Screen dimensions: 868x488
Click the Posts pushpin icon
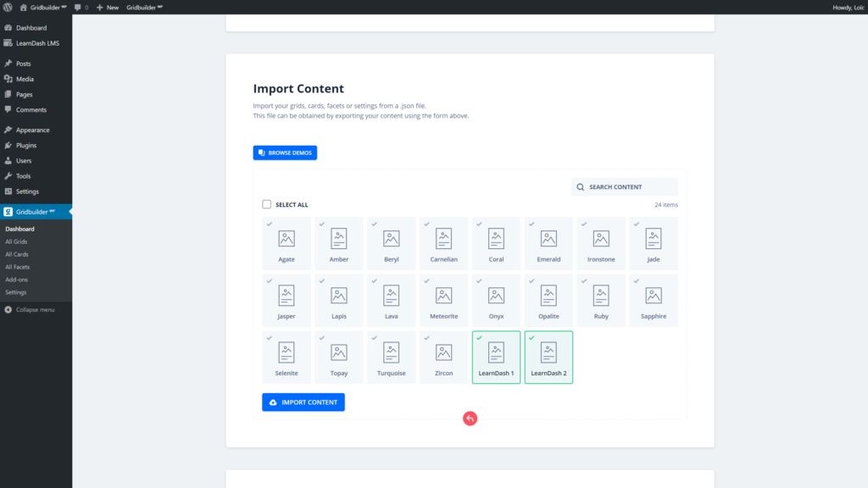click(x=8, y=64)
